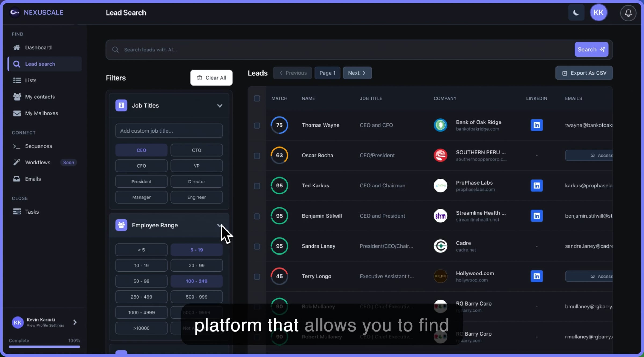Screen dimensions: 644x357
Task: Check the Oscar Rocha row checkbox
Action: [257, 156]
